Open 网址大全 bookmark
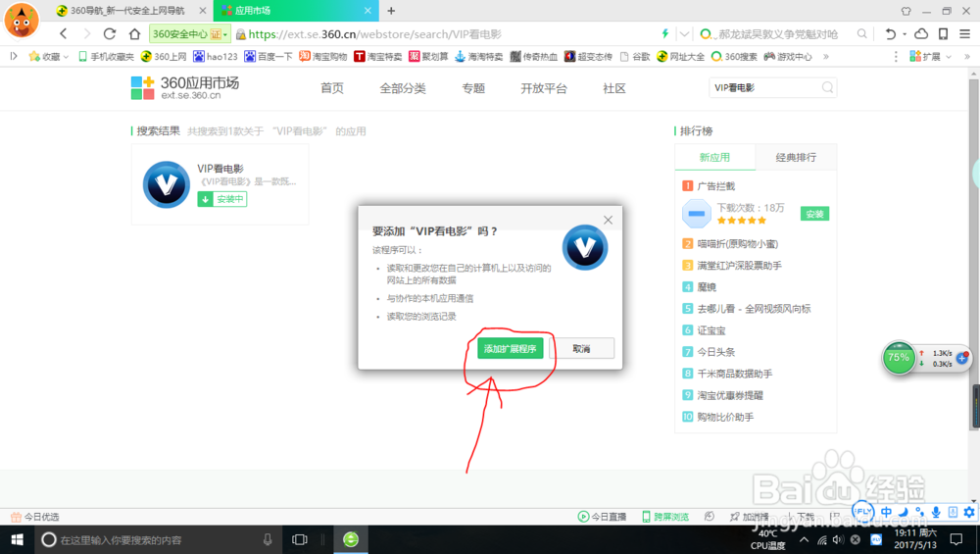Viewport: 980px width, 554px height. pyautogui.click(x=680, y=56)
